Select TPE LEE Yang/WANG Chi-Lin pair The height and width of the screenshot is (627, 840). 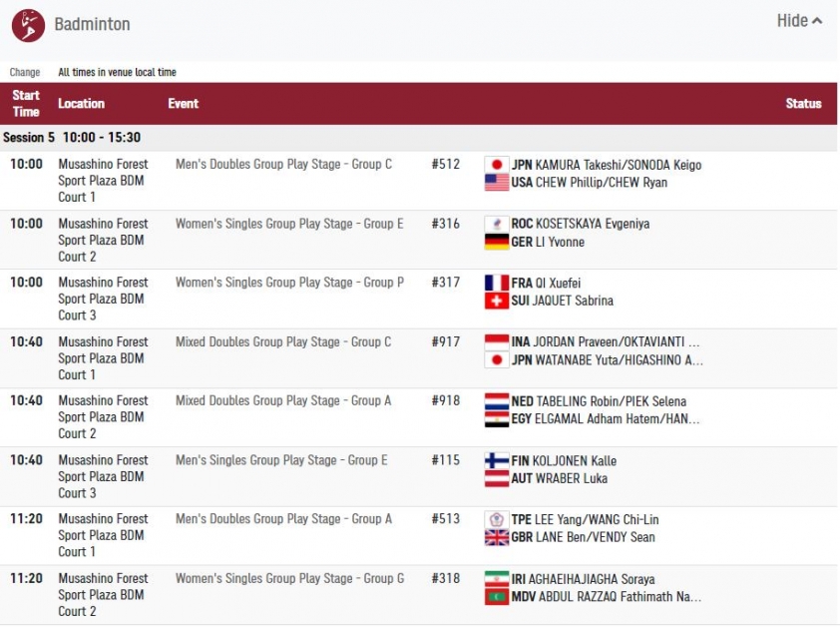coord(585,520)
